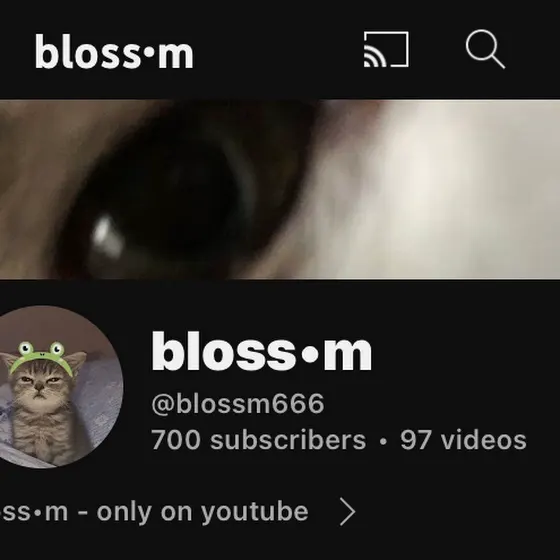This screenshot has height=560, width=560.
Task: Tap the word "subscribers" under the handle
Action: [x=288, y=440]
